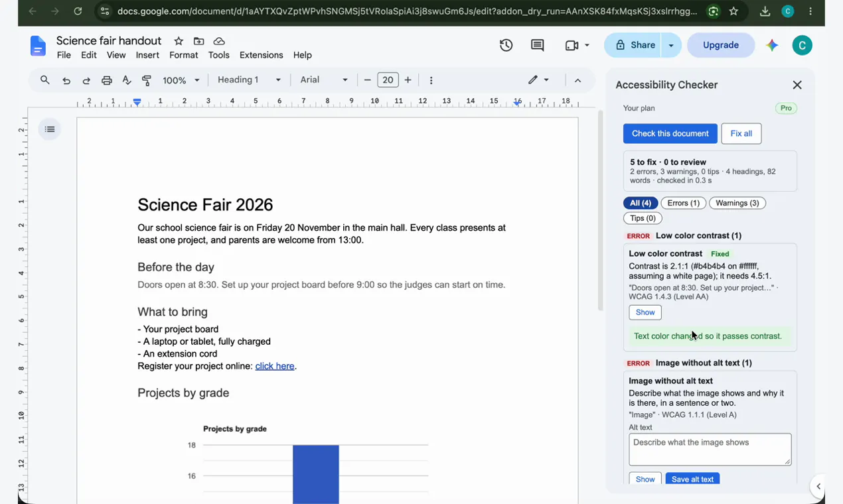
Task: Select the paint format roller tool
Action: point(147,80)
